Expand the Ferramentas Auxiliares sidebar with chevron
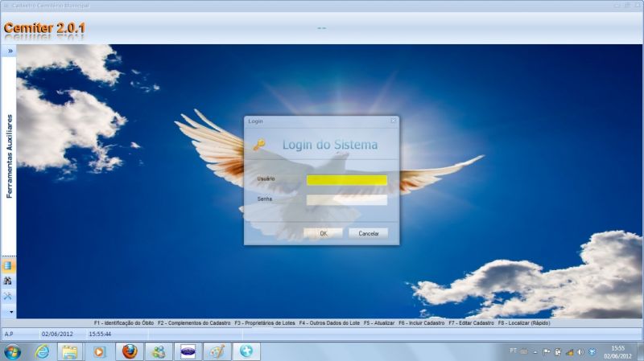Screen dimensions: 644x361 pos(10,51)
